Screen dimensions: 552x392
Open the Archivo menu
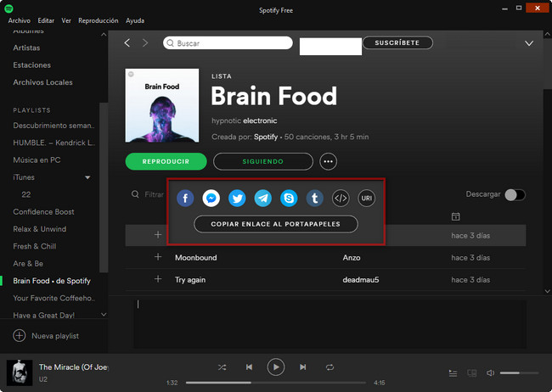20,20
